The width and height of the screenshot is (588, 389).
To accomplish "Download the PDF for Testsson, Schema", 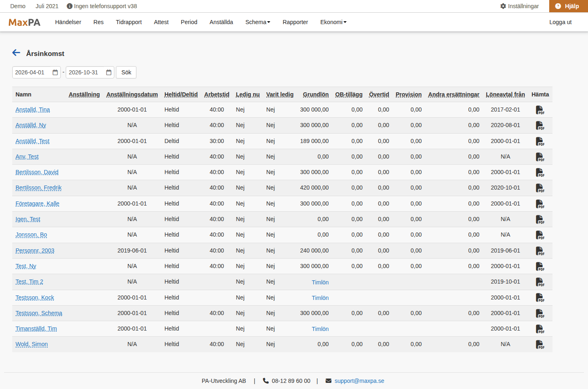I will point(540,313).
